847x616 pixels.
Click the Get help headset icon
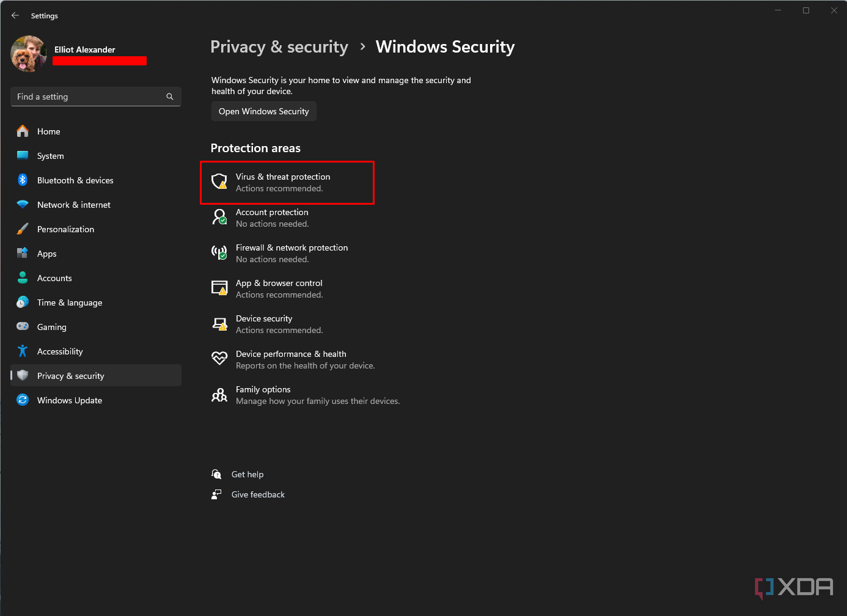216,474
